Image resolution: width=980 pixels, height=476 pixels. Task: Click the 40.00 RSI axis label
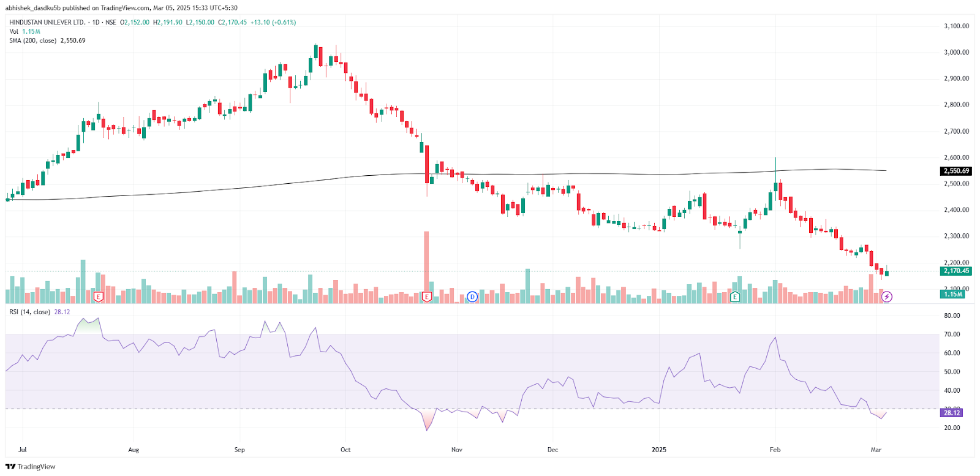[952, 390]
